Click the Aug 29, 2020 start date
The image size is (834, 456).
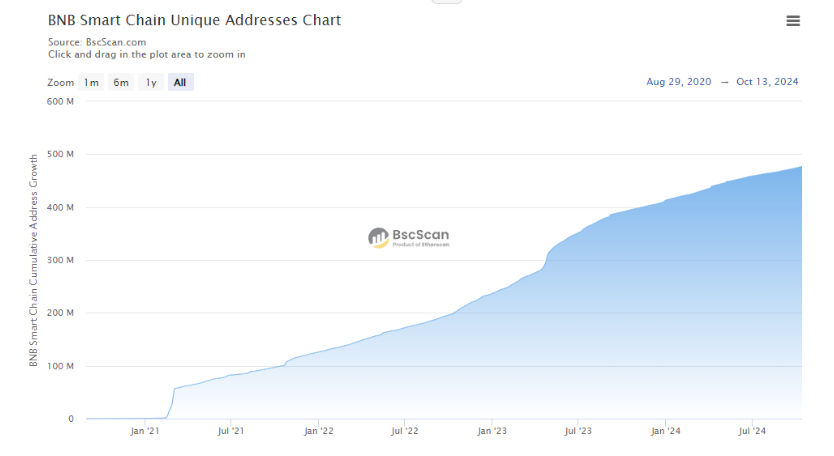point(679,82)
